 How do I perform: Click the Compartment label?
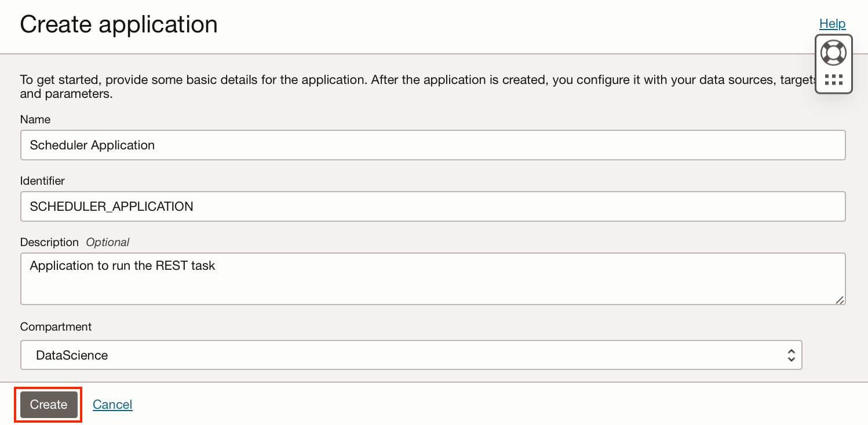pyautogui.click(x=56, y=327)
